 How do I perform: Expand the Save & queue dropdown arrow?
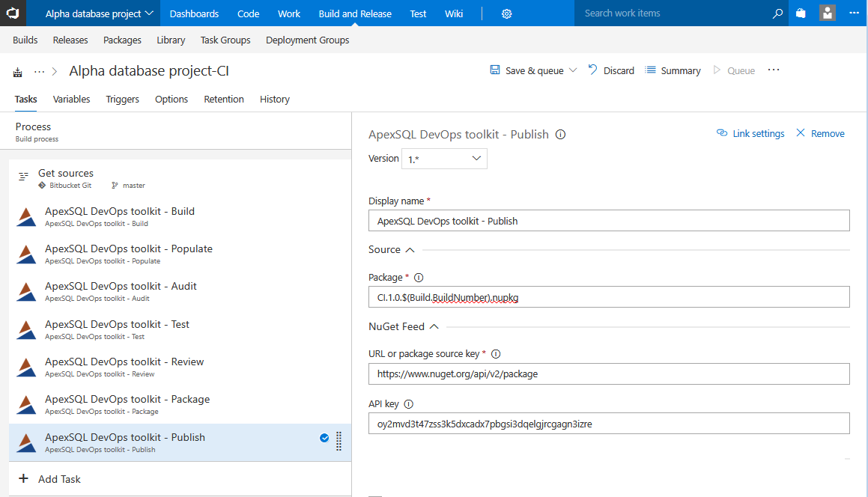(573, 70)
